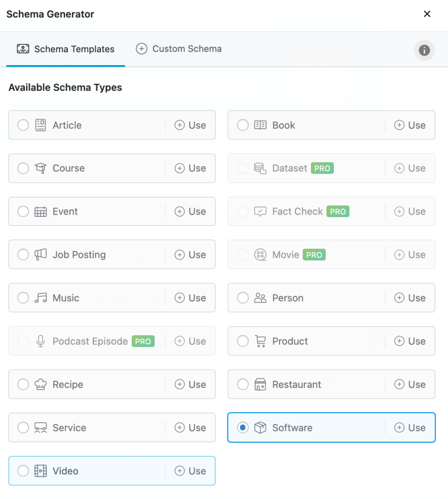448x499 pixels.
Task: Click the Video film strip icon
Action: point(41,471)
